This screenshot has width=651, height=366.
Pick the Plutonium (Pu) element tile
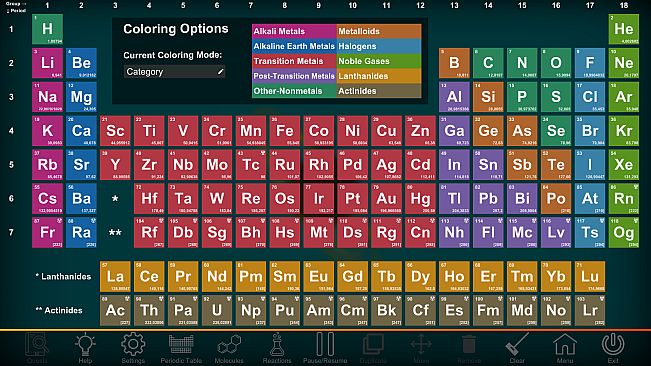[285, 310]
